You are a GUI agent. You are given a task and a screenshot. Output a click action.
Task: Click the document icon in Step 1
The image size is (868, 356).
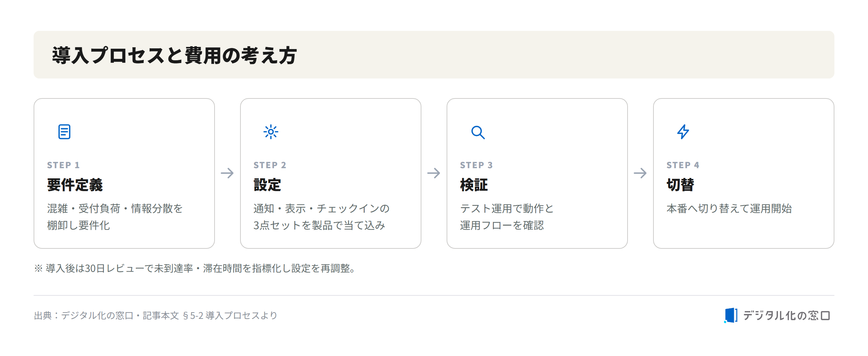click(64, 132)
